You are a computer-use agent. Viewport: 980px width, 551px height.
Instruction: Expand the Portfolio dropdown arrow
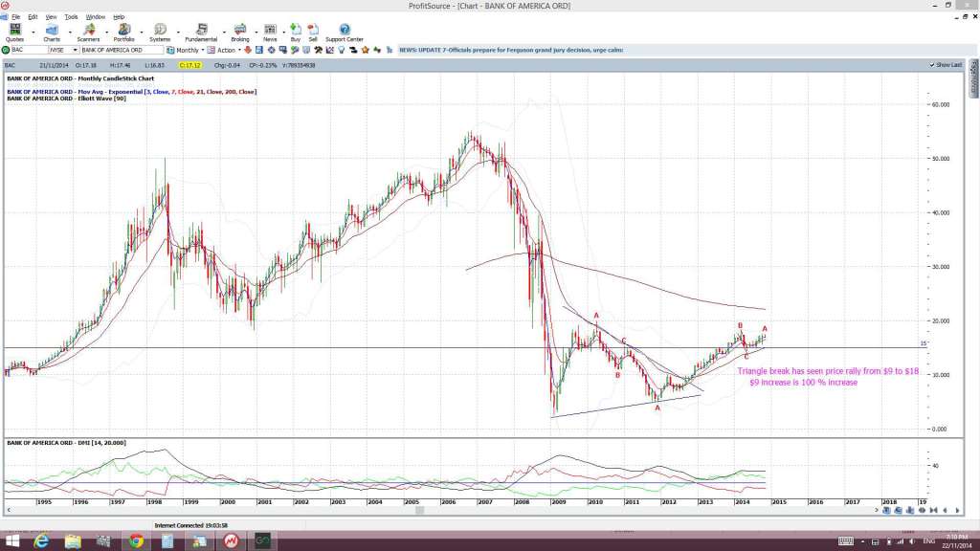pyautogui.click(x=142, y=32)
